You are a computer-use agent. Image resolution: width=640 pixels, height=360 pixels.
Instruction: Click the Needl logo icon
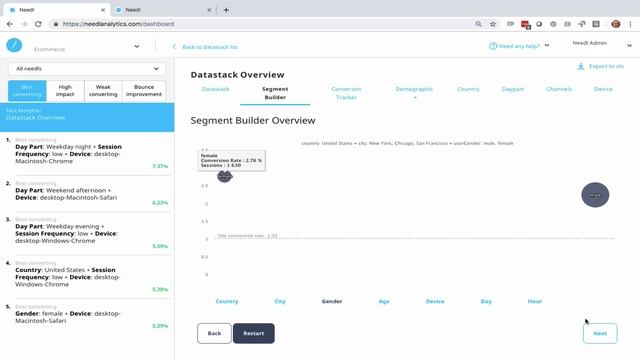14,45
